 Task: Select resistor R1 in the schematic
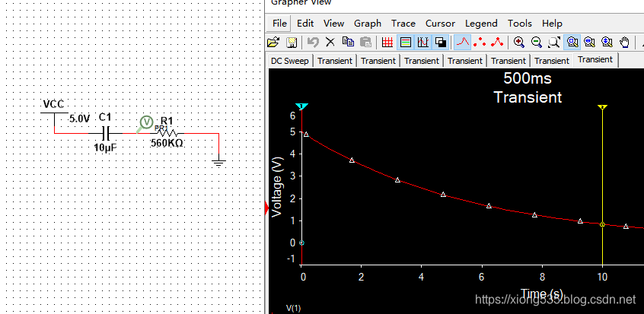166,133
